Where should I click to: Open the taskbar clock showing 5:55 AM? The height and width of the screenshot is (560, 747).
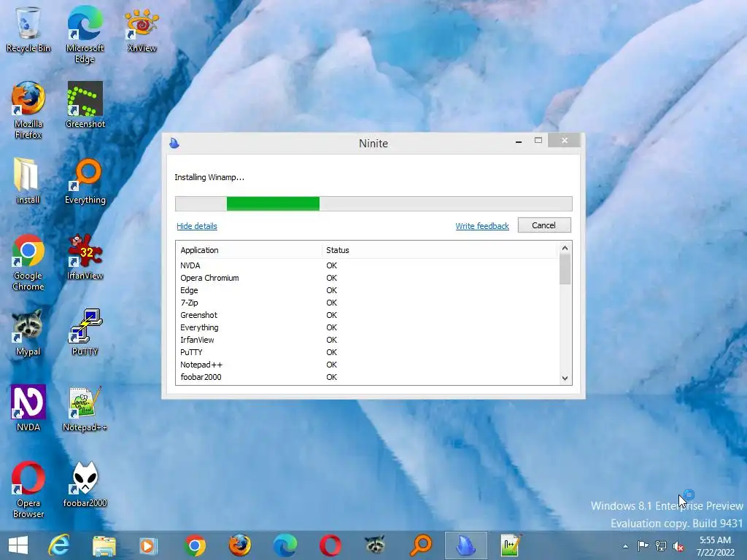715,546
